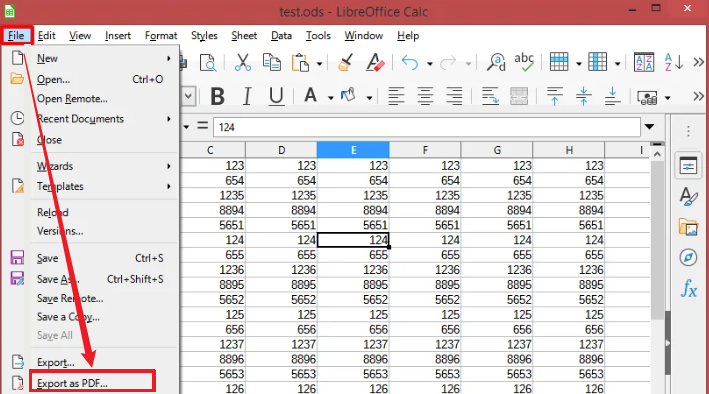Click the Format as Currency icon
This screenshot has height=394, width=709.
coord(647,97)
